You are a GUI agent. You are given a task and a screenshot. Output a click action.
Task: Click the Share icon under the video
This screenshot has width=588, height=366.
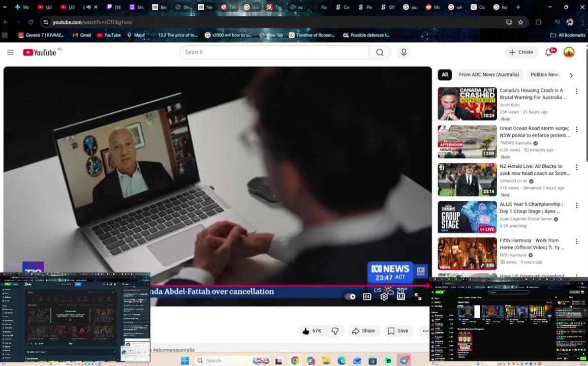tap(364, 330)
